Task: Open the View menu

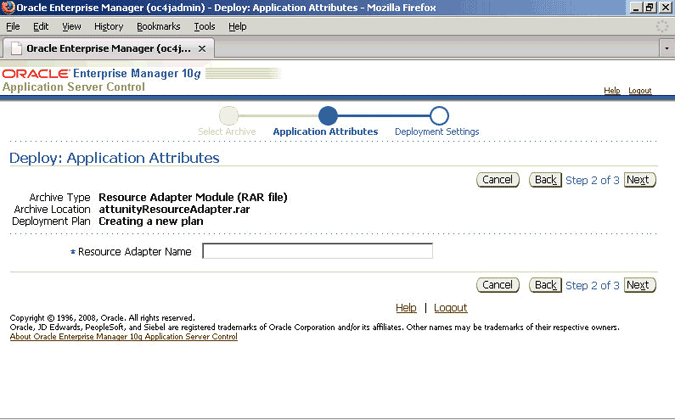Action: click(71, 27)
